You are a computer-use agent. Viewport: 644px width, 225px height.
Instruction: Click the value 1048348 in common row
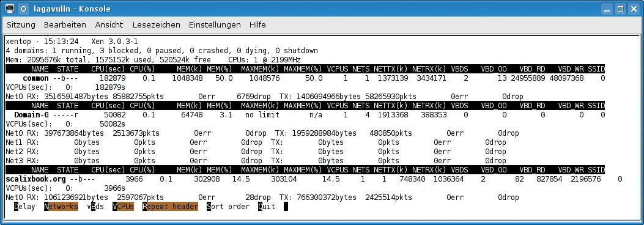(188, 78)
